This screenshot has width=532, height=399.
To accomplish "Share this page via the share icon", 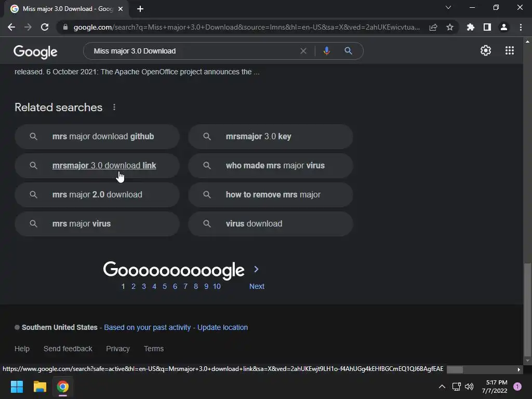I will click(433, 27).
